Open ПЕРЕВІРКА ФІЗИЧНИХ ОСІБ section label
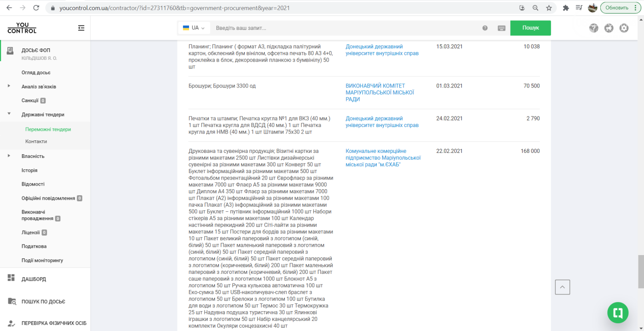This screenshot has width=644, height=331. 54,323
